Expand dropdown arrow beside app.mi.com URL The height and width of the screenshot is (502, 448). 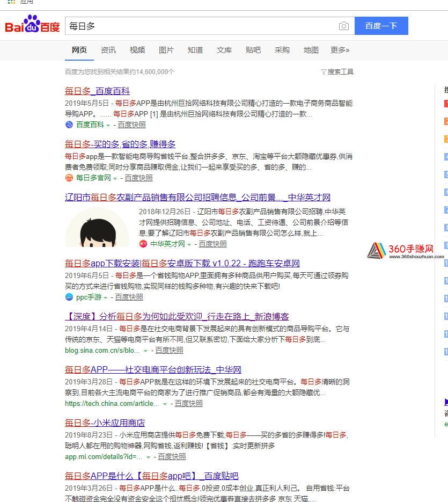click(x=148, y=457)
